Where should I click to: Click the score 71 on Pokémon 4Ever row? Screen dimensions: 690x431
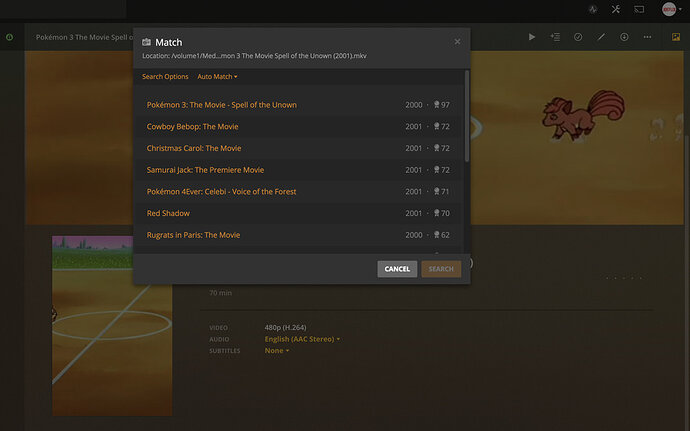[445, 192]
